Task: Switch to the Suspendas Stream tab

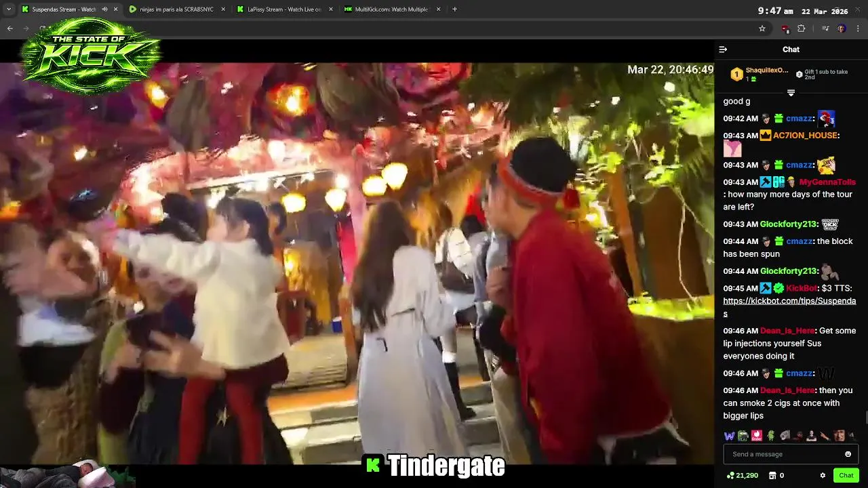Action: [70, 9]
